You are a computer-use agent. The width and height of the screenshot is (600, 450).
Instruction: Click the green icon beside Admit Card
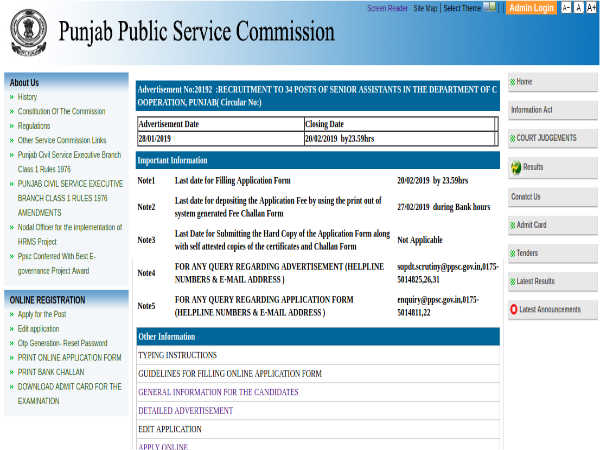click(x=513, y=225)
